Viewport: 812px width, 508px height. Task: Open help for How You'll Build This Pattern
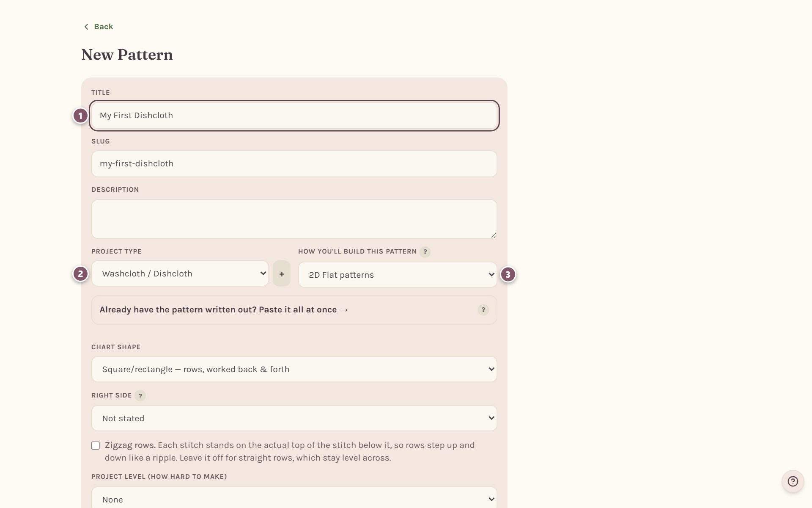tap(425, 252)
